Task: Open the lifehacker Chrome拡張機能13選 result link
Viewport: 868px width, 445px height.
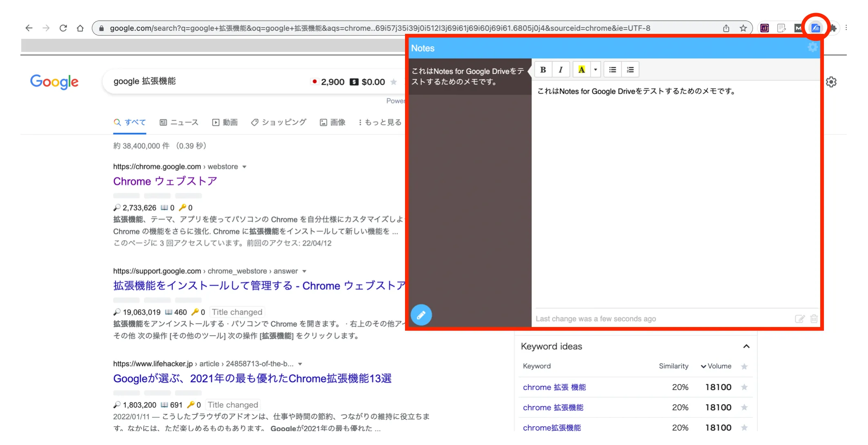Action: pos(252,378)
